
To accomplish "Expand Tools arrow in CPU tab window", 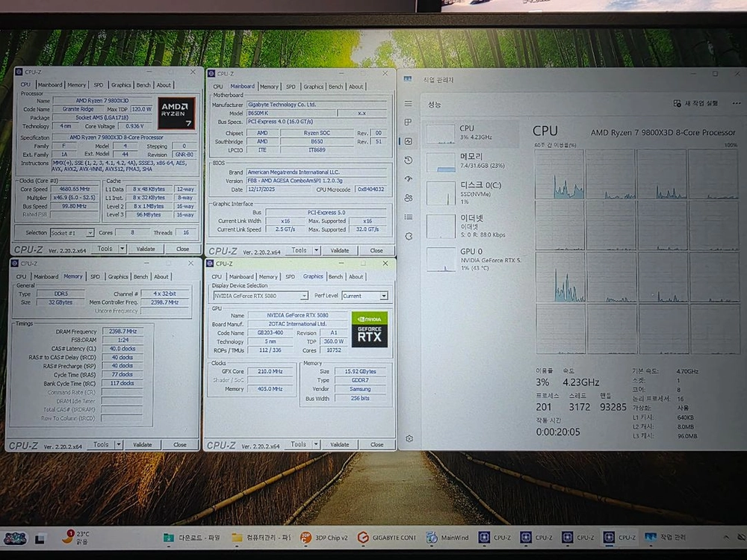I will tap(123, 249).
